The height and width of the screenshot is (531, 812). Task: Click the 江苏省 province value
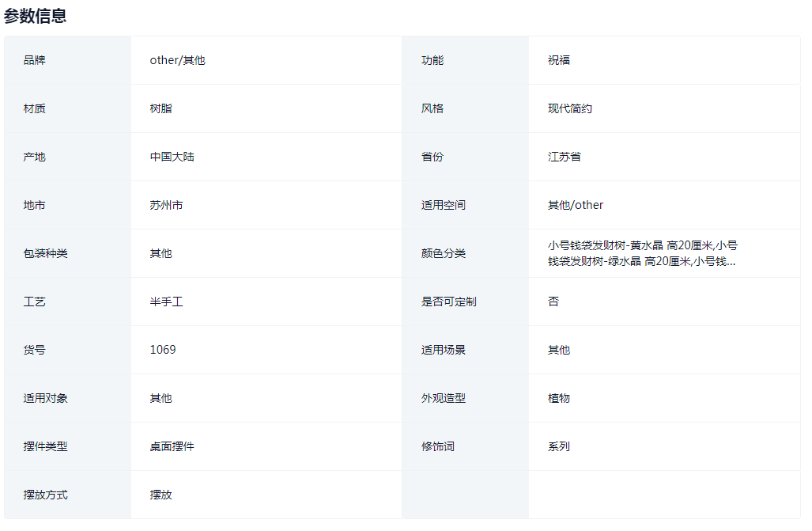564,156
